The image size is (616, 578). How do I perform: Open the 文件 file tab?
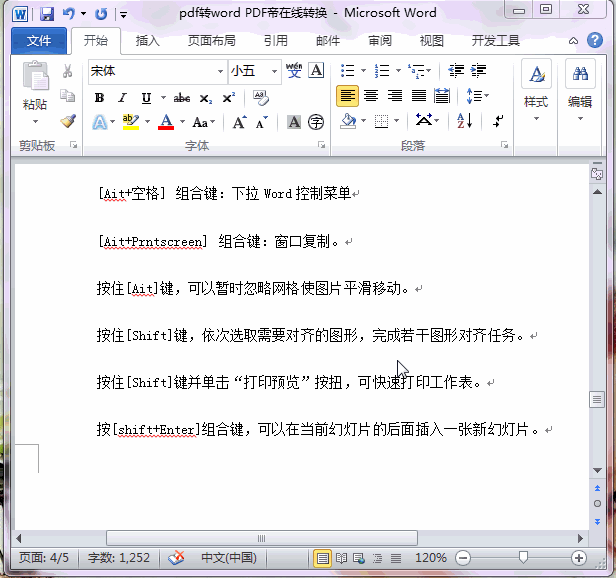[x=38, y=40]
